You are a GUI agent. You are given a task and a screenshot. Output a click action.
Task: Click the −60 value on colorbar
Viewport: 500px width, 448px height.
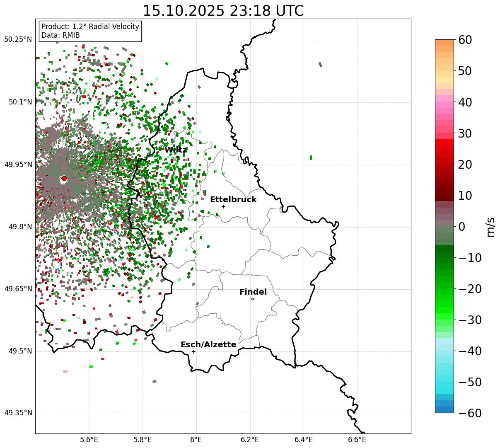tap(470, 413)
